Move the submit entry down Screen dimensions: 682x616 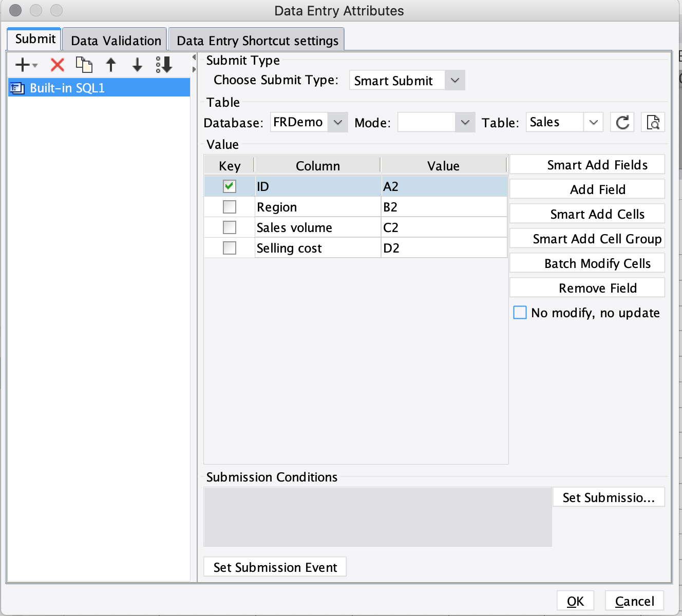tap(136, 64)
